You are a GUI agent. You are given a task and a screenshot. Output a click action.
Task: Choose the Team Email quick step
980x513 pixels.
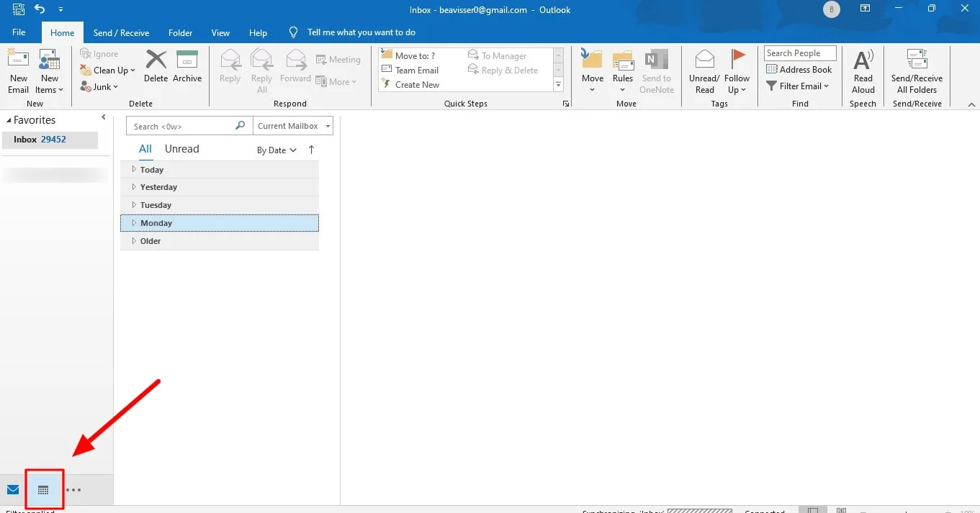(410, 70)
